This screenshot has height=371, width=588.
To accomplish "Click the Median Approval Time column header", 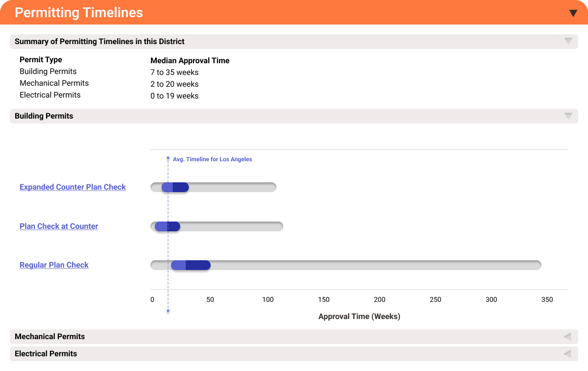I will point(190,61).
